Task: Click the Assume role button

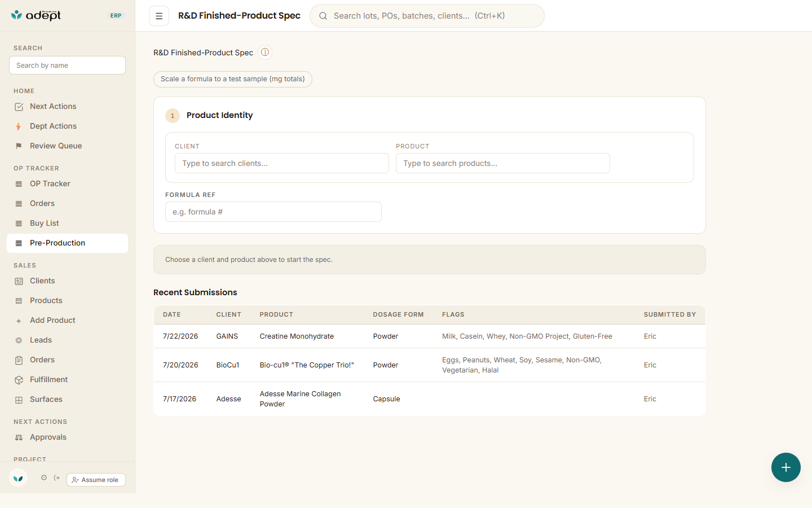Action: [96, 480]
